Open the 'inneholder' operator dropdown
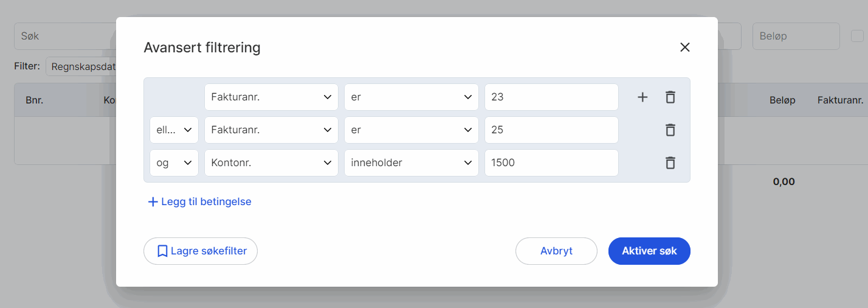 click(411, 163)
